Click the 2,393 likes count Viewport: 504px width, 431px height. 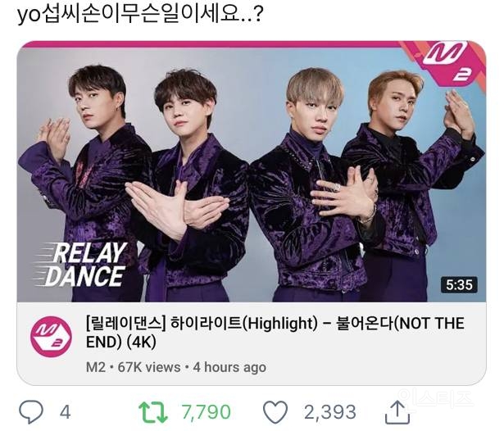click(x=330, y=412)
